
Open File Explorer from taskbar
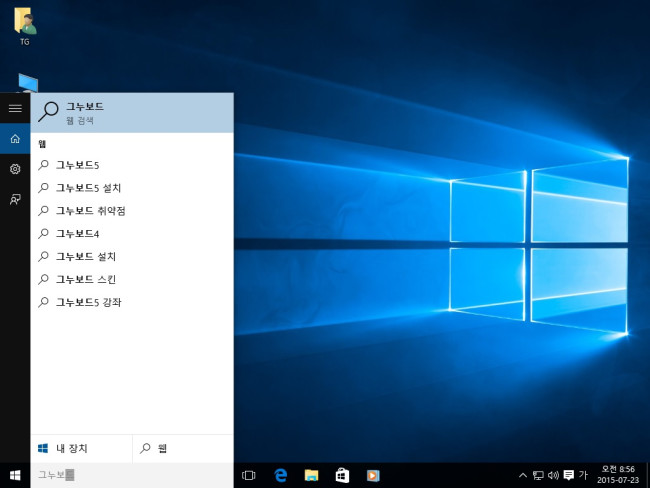coord(311,475)
